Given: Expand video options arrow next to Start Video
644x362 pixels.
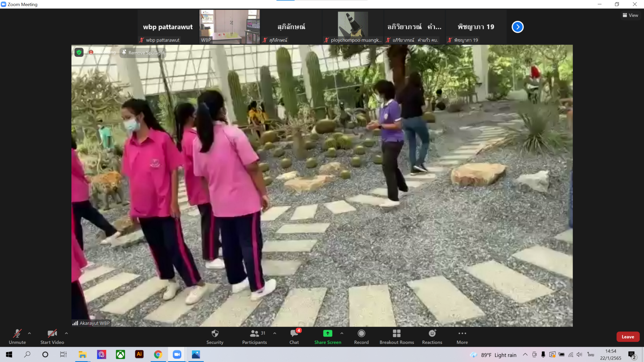Looking at the screenshot, I should 66,333.
